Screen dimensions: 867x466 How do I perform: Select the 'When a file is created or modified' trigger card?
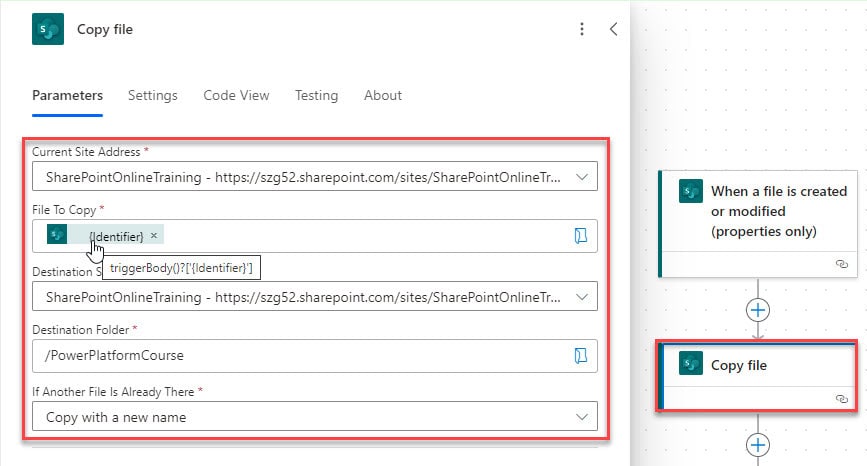758,223
